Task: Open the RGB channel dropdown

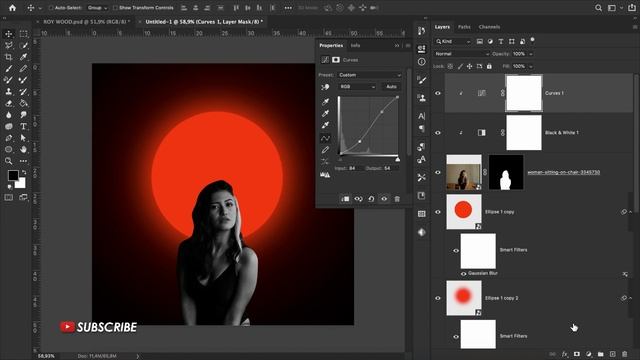Action: tap(358, 87)
